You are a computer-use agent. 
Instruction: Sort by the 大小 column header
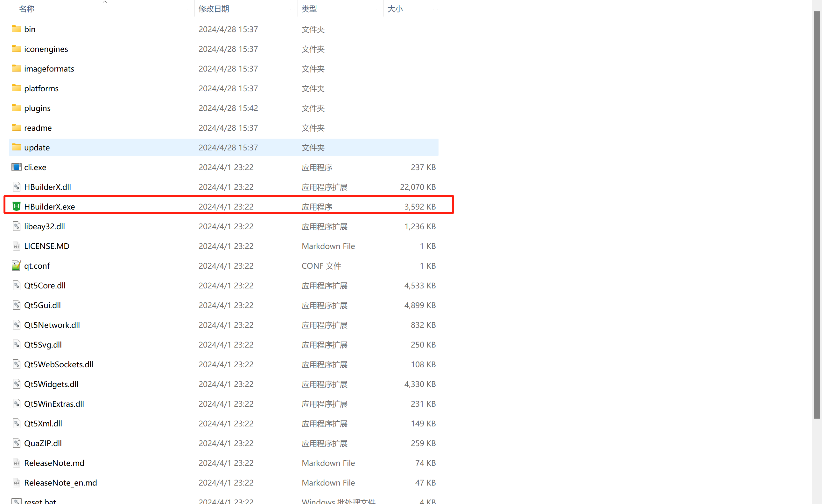pos(395,9)
